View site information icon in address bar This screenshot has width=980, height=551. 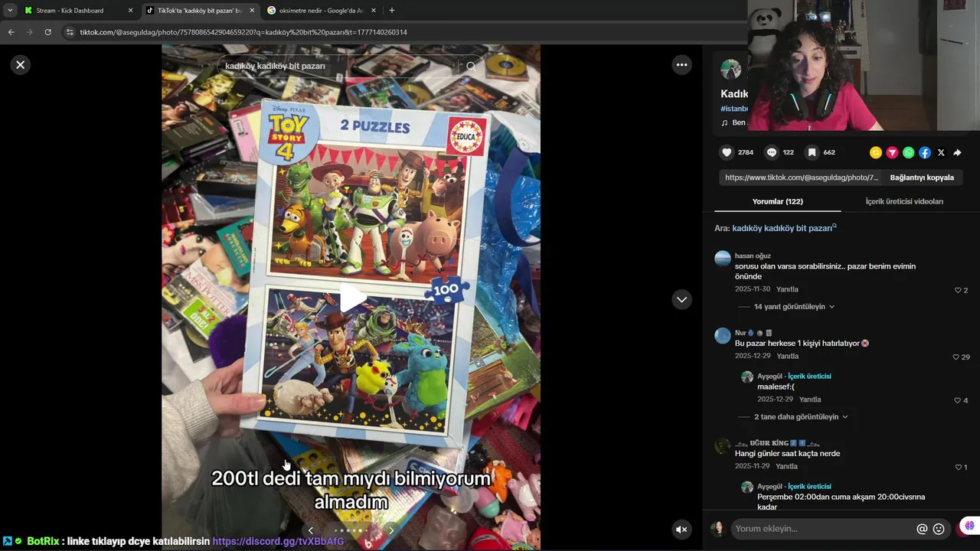point(70,32)
